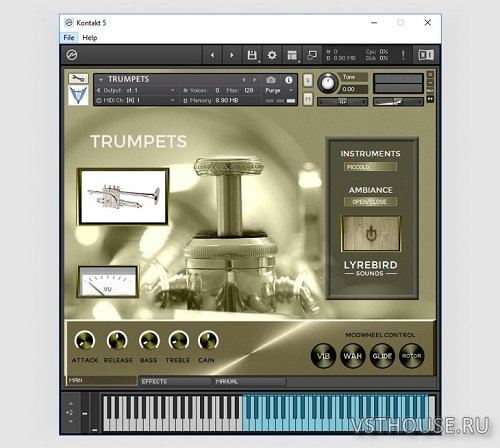Shift keyboard octave down arrow below +2

71,421
